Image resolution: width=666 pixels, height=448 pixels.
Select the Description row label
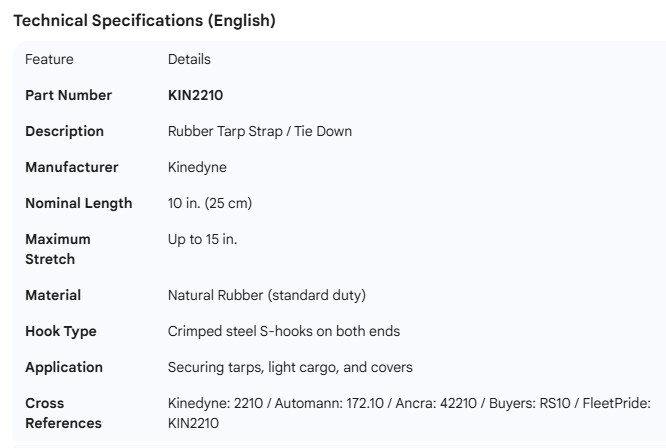pyautogui.click(x=64, y=131)
